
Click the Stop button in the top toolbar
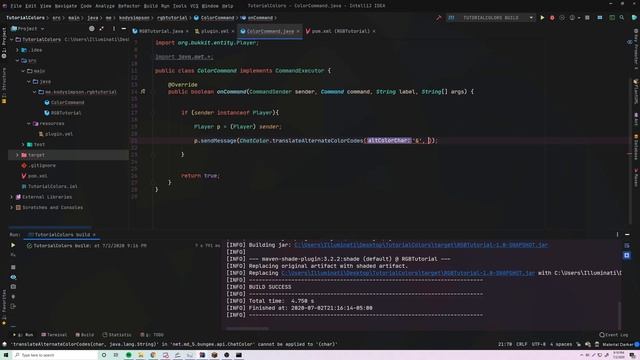point(587,18)
